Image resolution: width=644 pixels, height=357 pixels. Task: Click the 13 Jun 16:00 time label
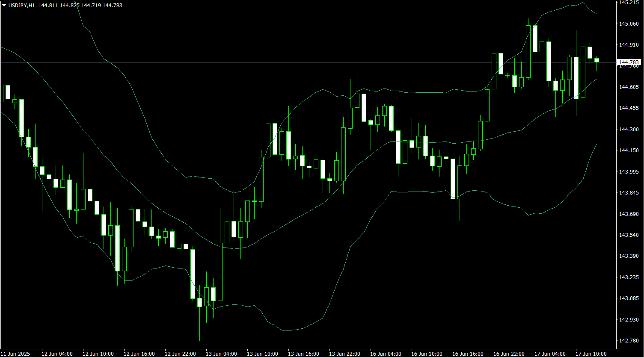click(x=303, y=354)
